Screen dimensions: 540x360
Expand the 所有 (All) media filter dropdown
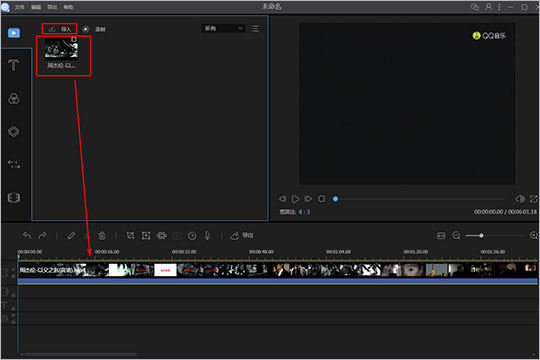pos(224,28)
